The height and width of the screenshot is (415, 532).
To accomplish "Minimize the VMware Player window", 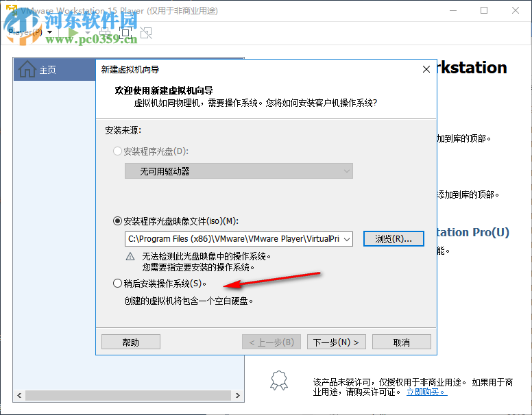I will 453,10.
